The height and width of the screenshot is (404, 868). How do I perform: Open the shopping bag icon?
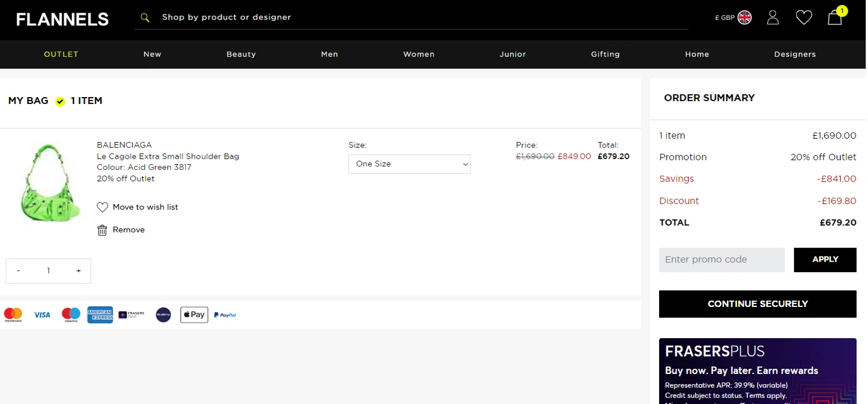835,18
